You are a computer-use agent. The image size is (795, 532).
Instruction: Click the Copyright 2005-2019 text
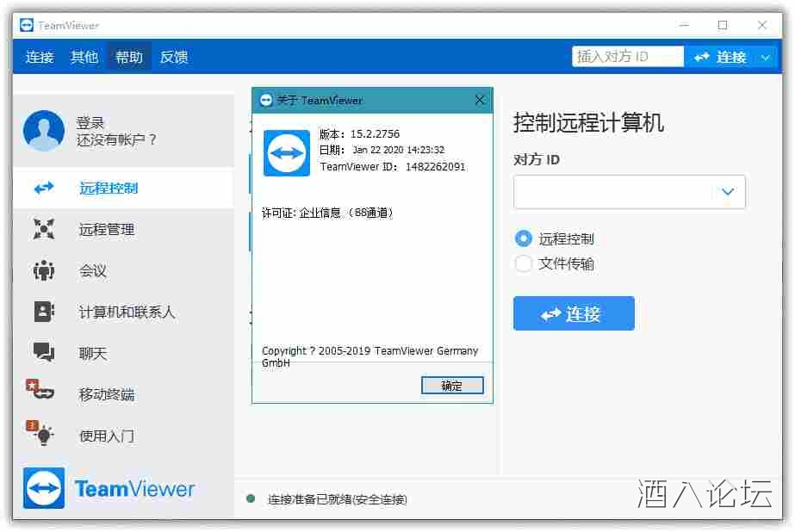tap(370, 356)
